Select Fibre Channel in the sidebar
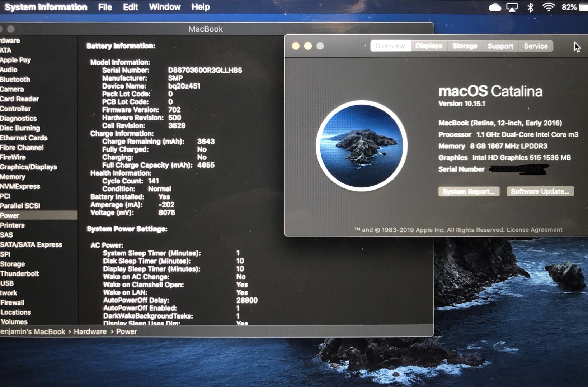 click(x=22, y=147)
